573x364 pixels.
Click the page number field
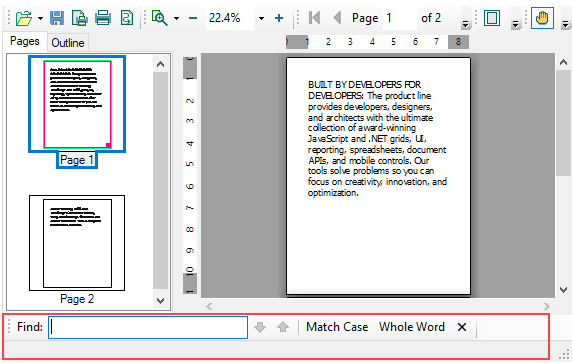tap(400, 18)
